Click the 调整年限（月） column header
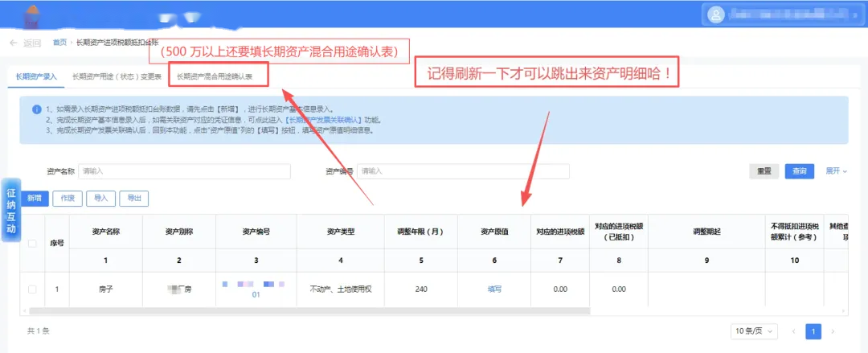The width and height of the screenshot is (868, 353). coord(420,232)
